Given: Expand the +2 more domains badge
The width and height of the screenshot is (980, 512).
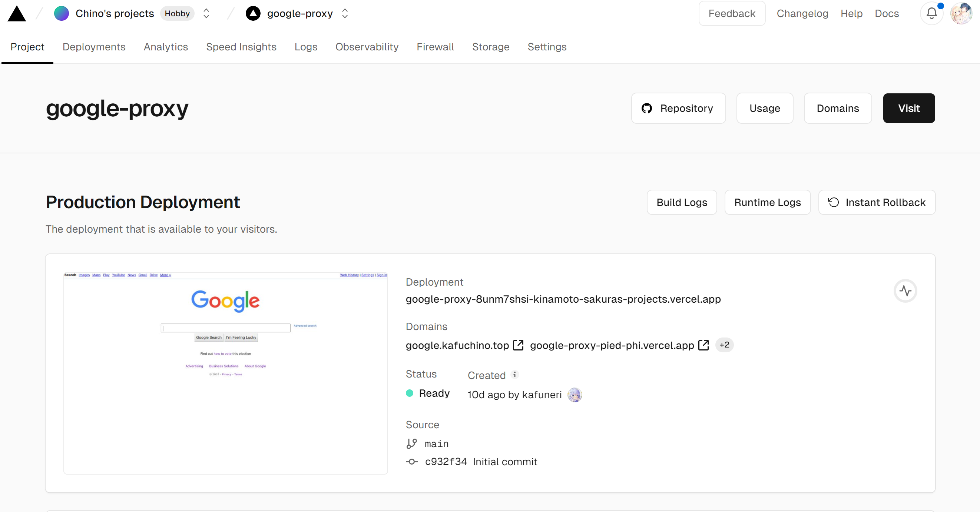Looking at the screenshot, I should click(x=724, y=345).
